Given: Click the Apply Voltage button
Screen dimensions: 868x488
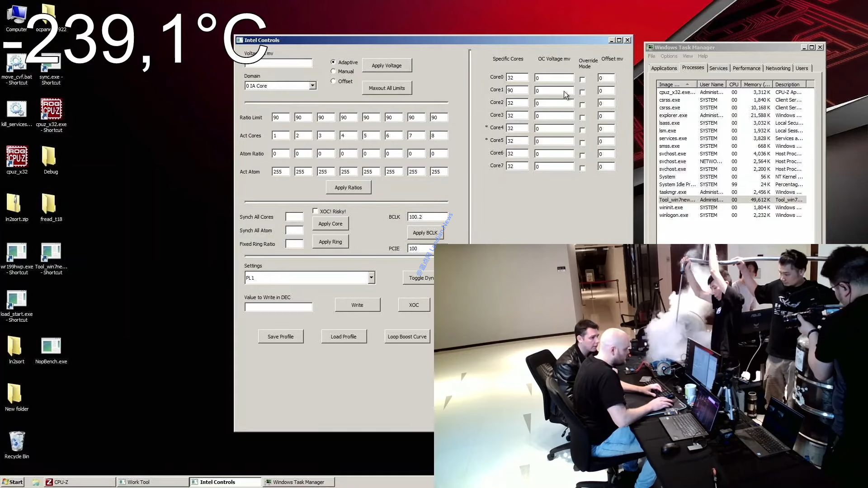Looking at the screenshot, I should click(387, 66).
